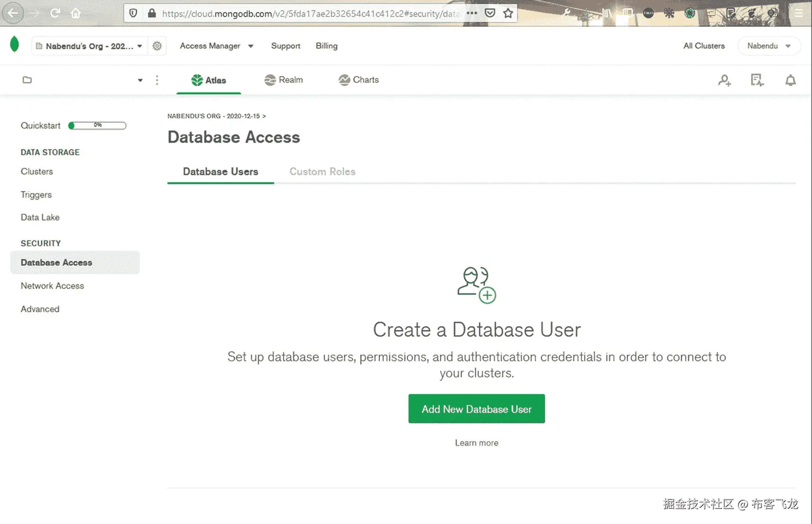The width and height of the screenshot is (812, 524).
Task: Switch to the Atlas tab
Action: (209, 80)
